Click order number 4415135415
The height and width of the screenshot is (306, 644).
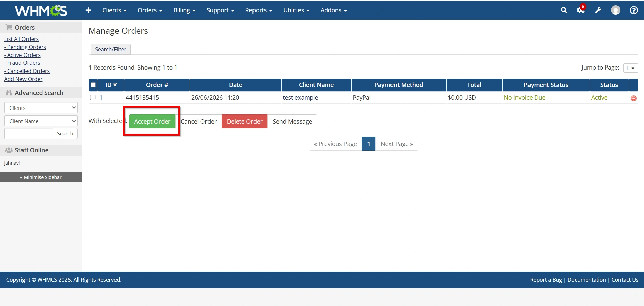tap(142, 98)
